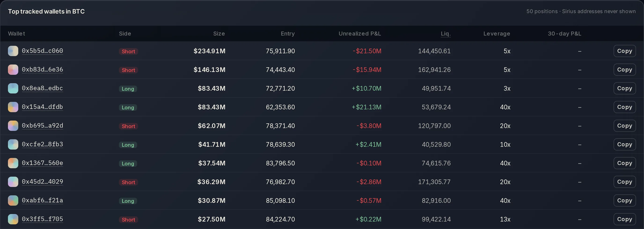The image size is (644, 229).
Task: Click the Top tracked wallets in BTC title
Action: [46, 11]
